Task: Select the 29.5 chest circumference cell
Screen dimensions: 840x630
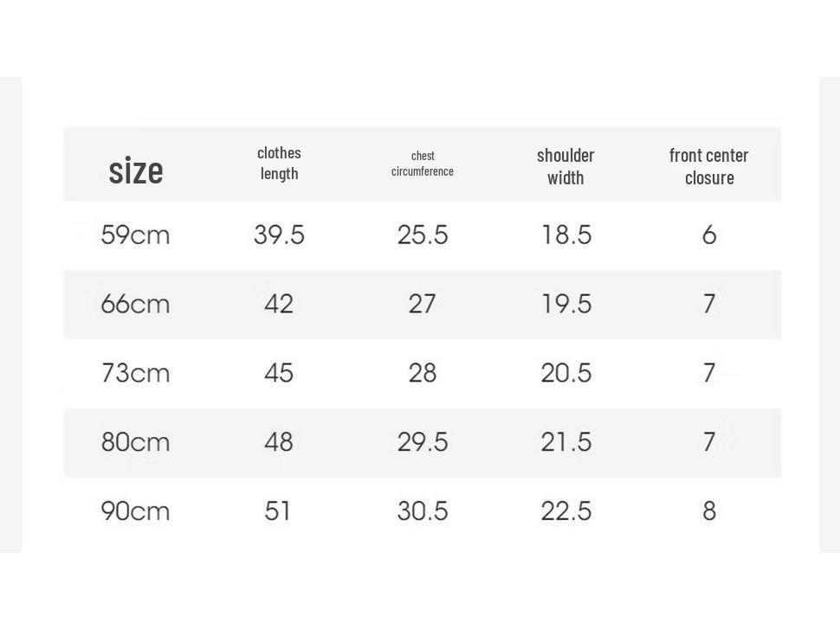Action: (422, 442)
